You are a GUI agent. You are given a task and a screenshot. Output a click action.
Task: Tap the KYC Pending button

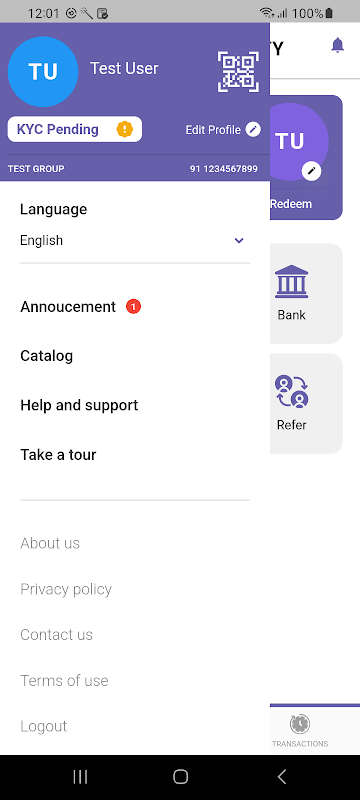(75, 129)
